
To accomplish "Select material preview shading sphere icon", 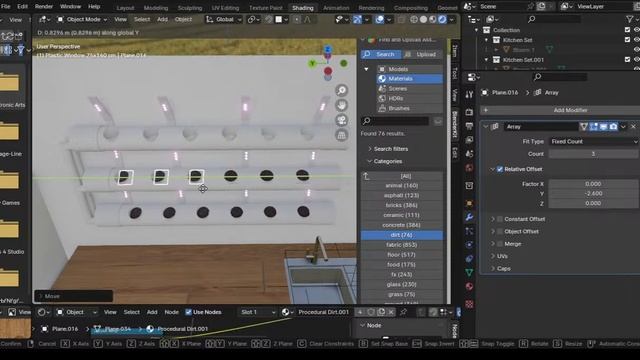I will 433,19.
